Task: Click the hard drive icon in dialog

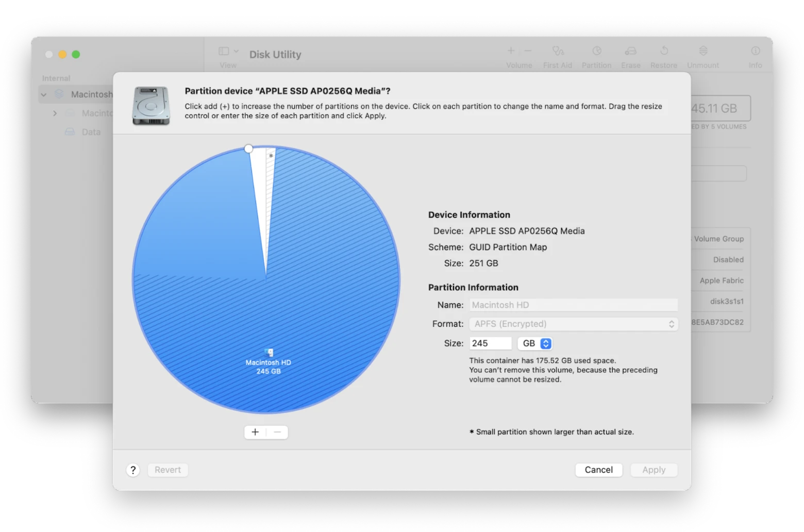Action: (151, 106)
